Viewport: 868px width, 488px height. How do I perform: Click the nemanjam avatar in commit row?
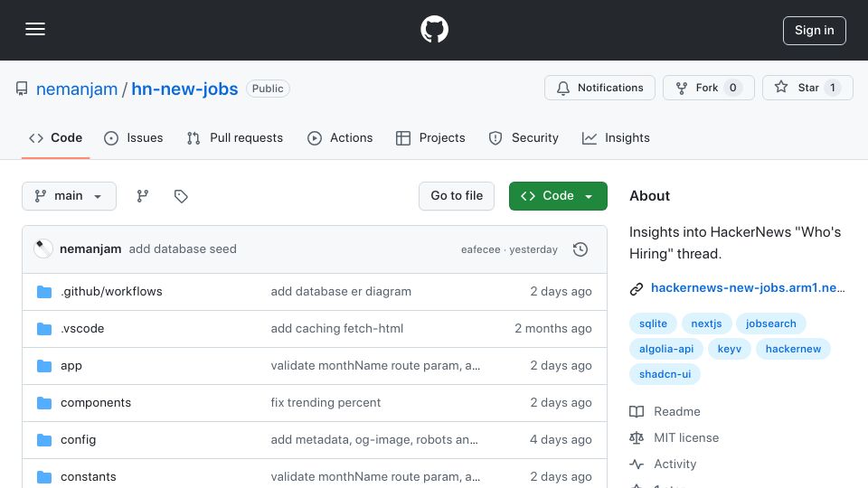pyautogui.click(x=43, y=249)
